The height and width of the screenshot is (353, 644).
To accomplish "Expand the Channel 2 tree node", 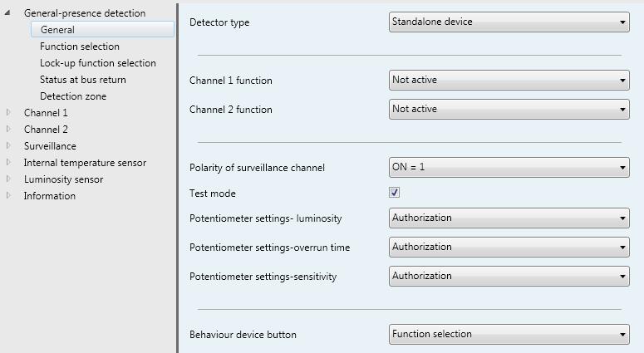I will [7, 130].
